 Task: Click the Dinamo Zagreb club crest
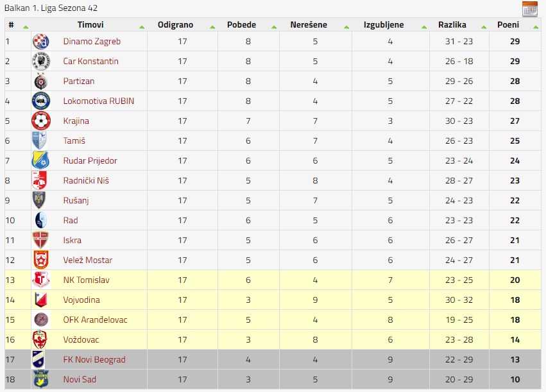40,42
